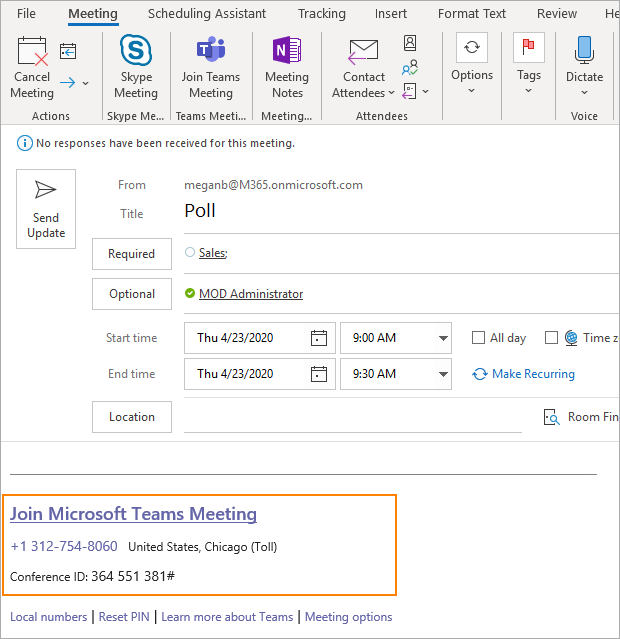Switch to the Format Text tab
This screenshot has height=639, width=620.
tap(472, 13)
